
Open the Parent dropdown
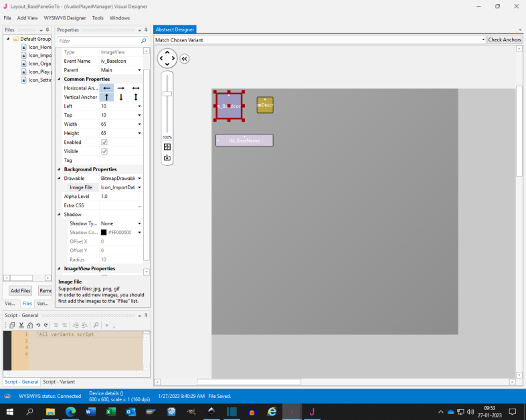tap(140, 70)
